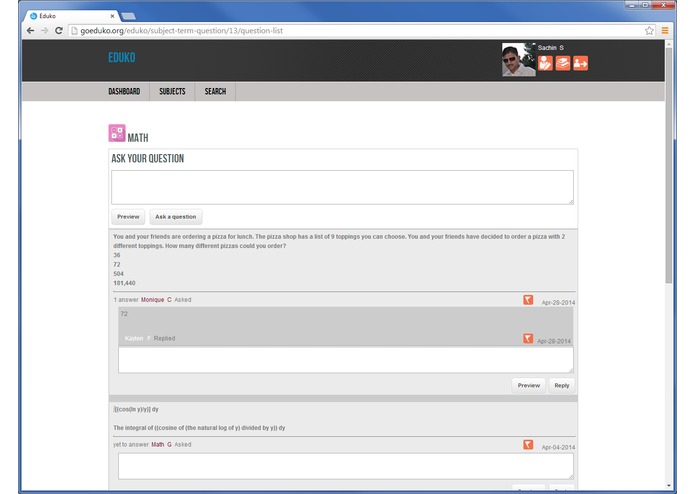
Task: Click the Ask a question button
Action: coord(176,217)
